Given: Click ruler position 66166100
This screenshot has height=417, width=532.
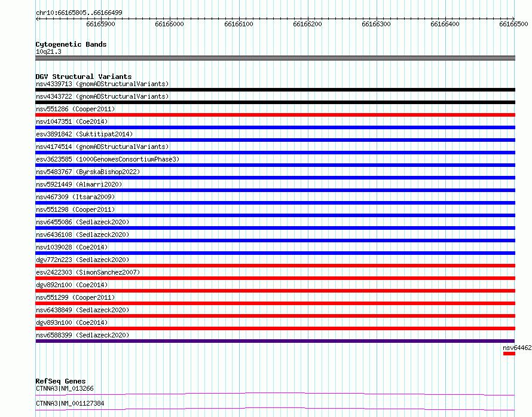Looking at the screenshot, I should (x=239, y=24).
